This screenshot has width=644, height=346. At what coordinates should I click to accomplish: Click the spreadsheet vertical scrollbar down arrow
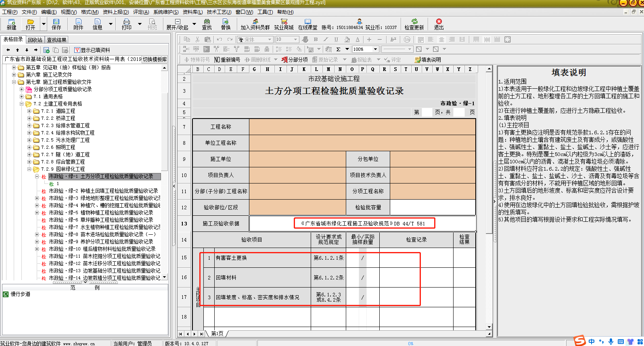(489, 327)
